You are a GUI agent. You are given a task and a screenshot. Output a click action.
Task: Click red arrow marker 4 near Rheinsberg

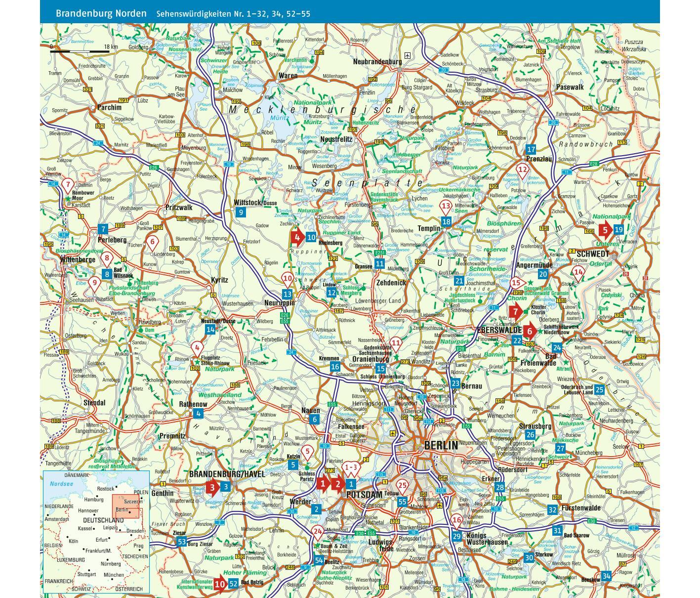click(297, 238)
